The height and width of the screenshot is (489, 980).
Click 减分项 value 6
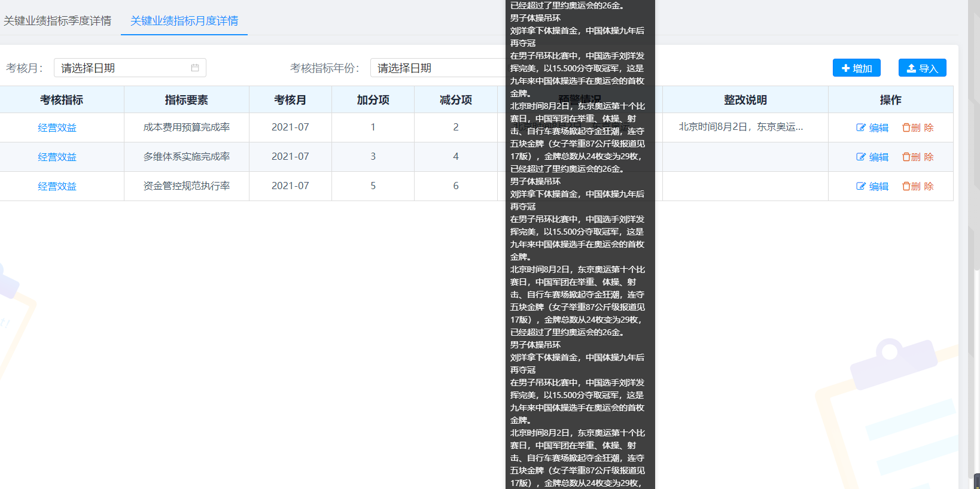point(456,186)
